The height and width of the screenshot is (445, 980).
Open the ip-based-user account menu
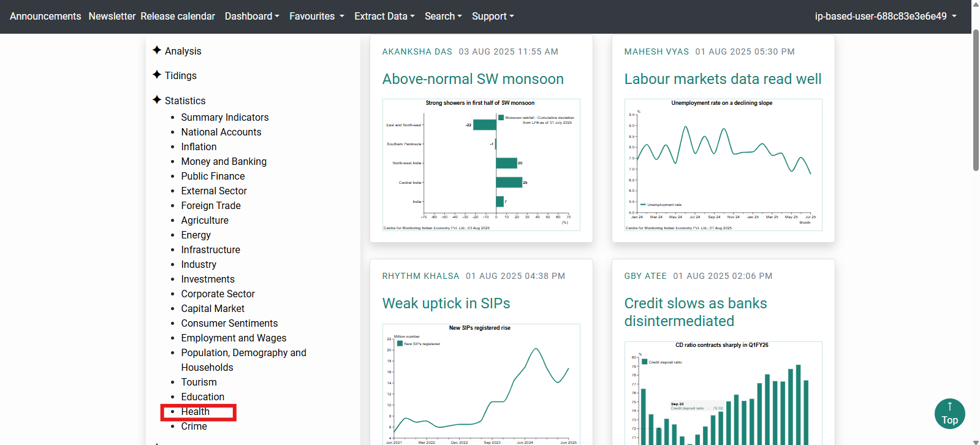[x=885, y=17]
